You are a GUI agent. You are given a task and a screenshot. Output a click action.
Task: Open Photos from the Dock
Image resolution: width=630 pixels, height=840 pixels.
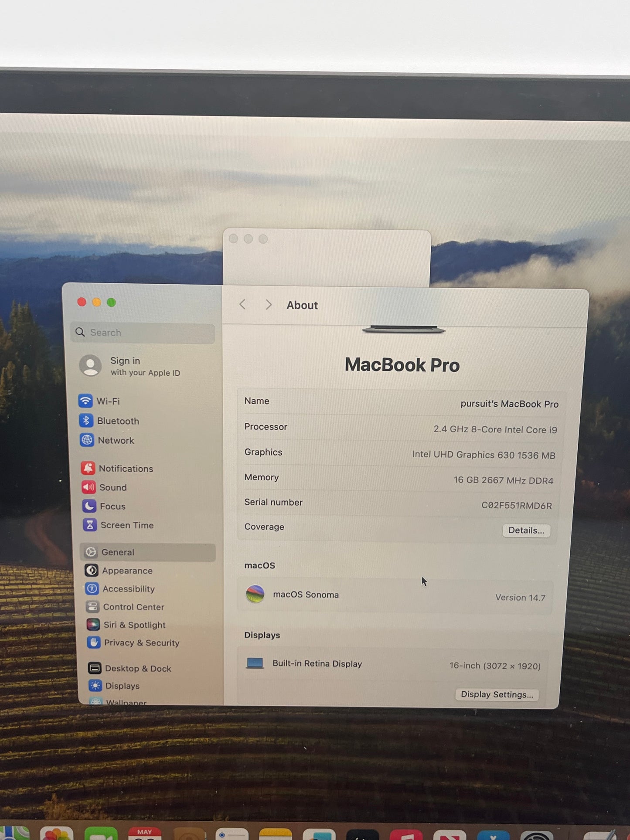click(x=57, y=833)
